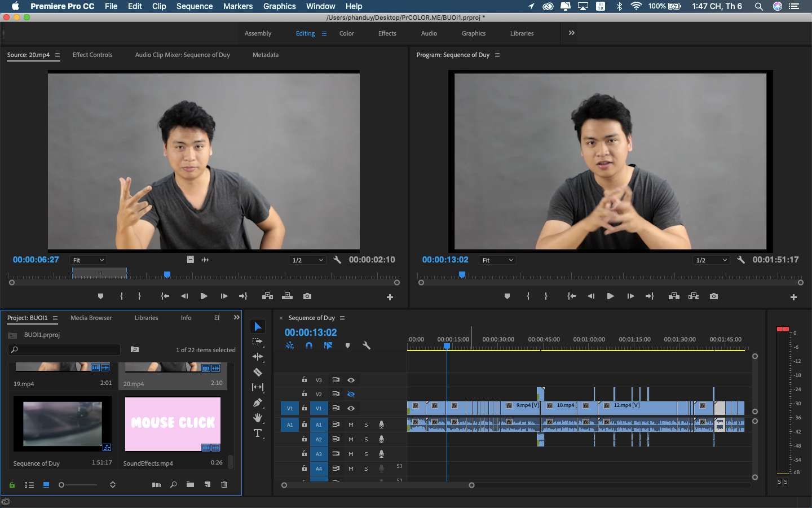
Task: Click Export Frame camera icon in Program monitor
Action: pyautogui.click(x=714, y=296)
